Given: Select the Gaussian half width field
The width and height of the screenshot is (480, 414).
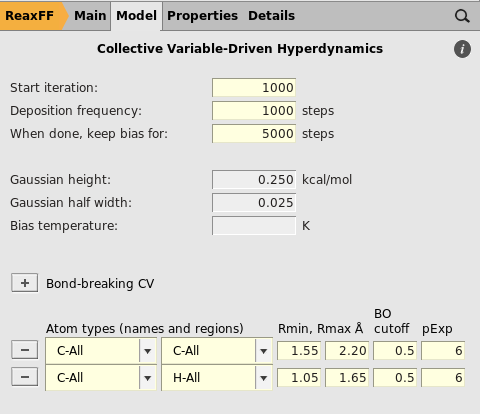Looking at the screenshot, I should pyautogui.click(x=254, y=203).
